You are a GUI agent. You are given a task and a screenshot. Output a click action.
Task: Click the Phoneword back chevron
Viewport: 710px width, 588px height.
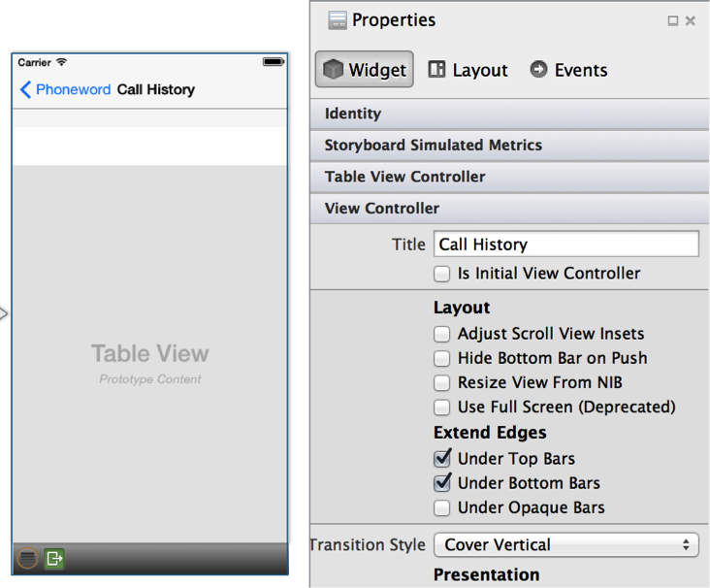tap(25, 90)
